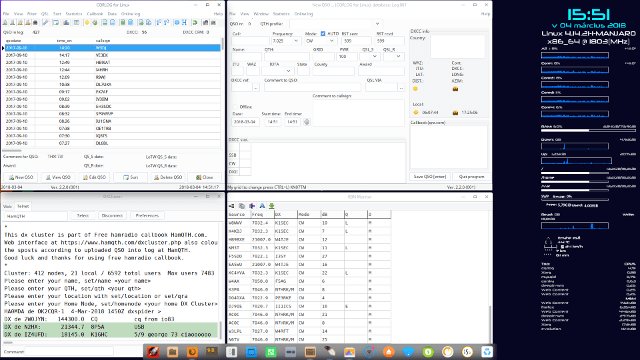
Task: Expand the QSL_R dropdown
Action: (x=398, y=56)
